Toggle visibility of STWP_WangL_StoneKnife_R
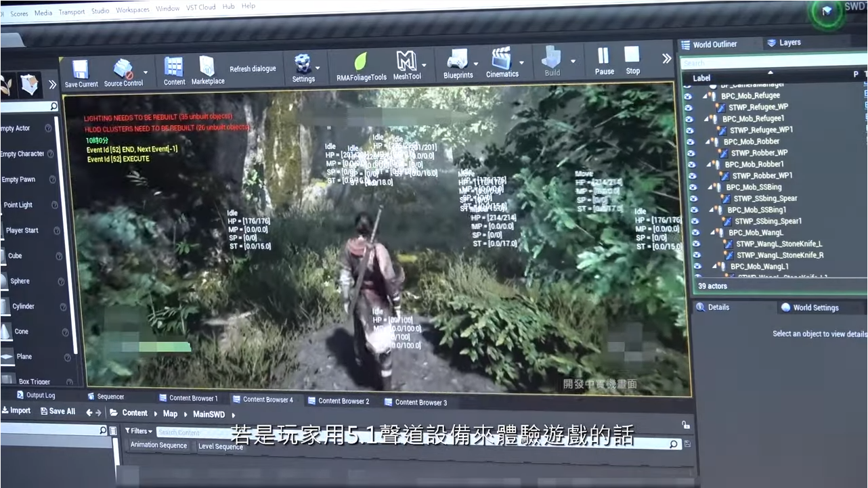The image size is (868, 488). pos(695,256)
